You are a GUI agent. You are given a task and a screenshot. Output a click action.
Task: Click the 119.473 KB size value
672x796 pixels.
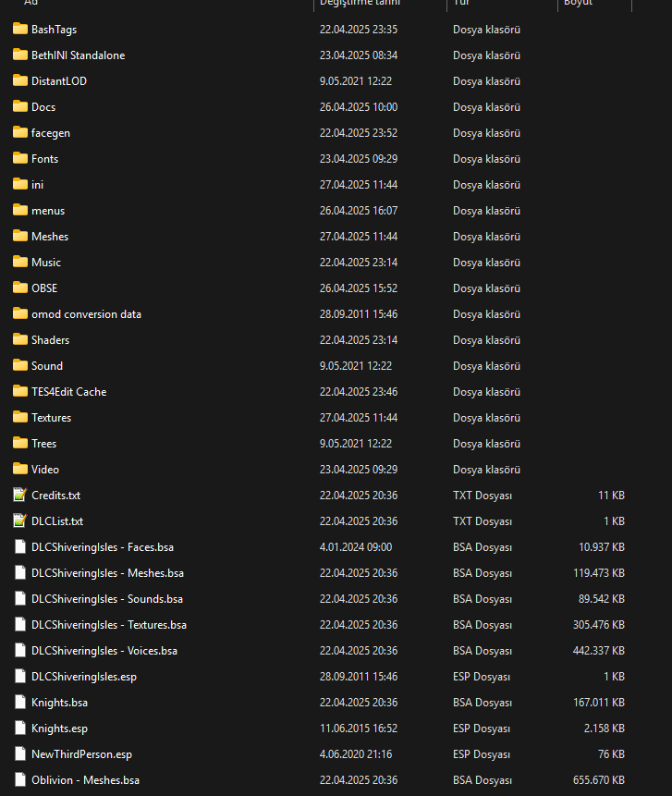point(599,573)
